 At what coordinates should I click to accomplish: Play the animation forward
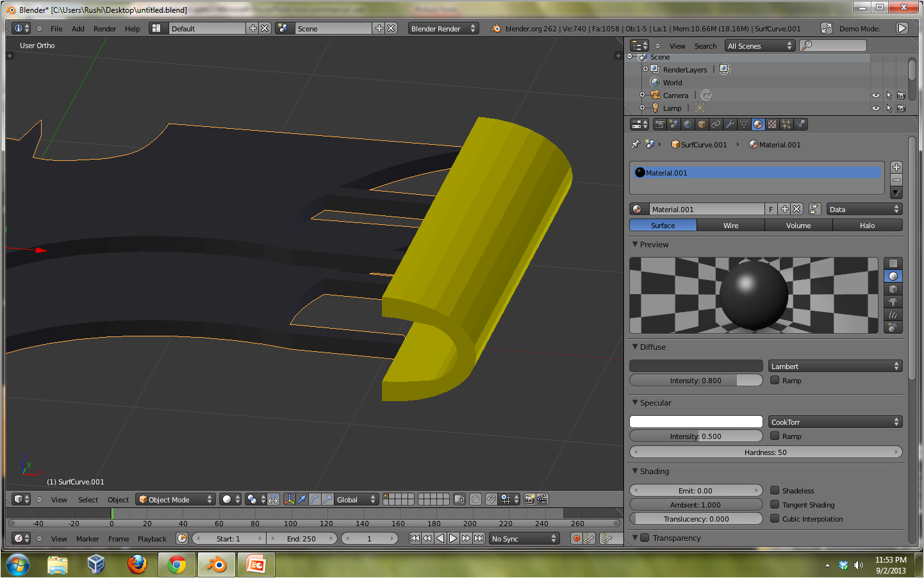click(453, 538)
